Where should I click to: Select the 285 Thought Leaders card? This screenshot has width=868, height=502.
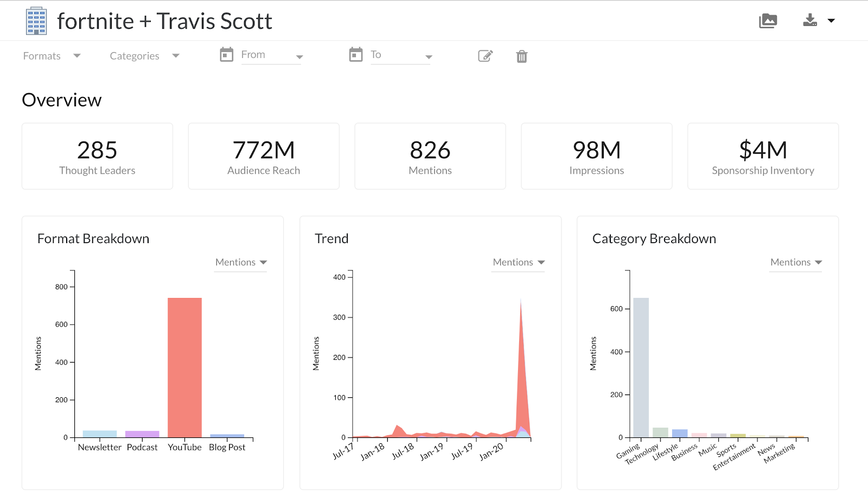pos(97,156)
